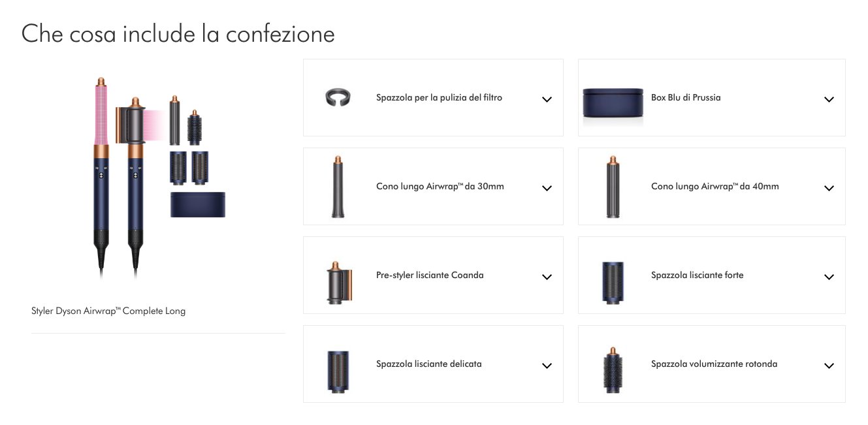The width and height of the screenshot is (868, 425).
Task: Click the Box Blu di Prussia label
Action: tap(686, 97)
